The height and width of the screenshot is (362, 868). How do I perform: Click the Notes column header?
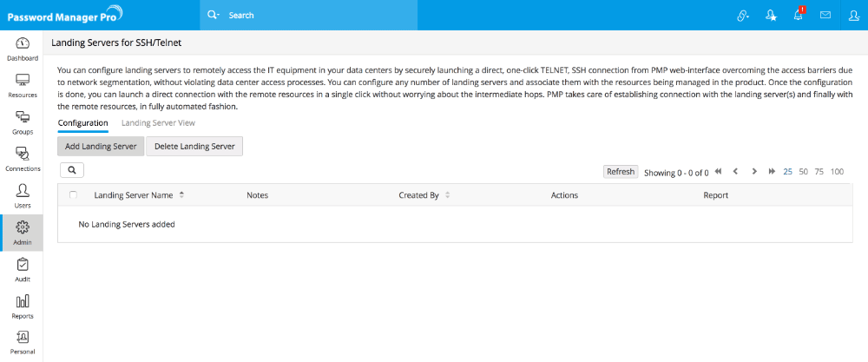(x=258, y=195)
